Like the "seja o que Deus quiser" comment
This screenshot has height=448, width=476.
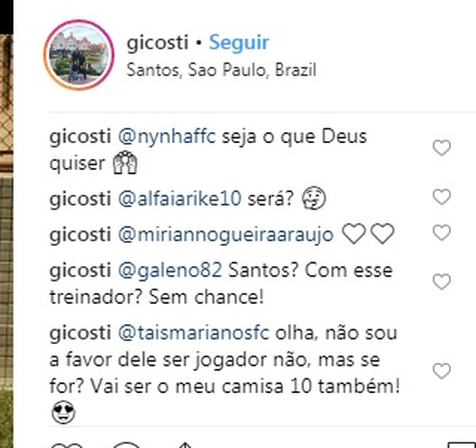[x=441, y=149]
